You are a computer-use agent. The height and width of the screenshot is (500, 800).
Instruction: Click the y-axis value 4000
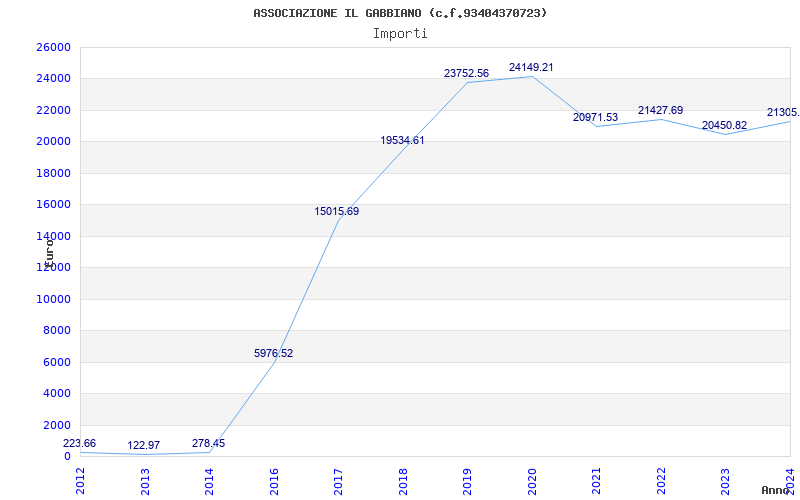[56, 393]
